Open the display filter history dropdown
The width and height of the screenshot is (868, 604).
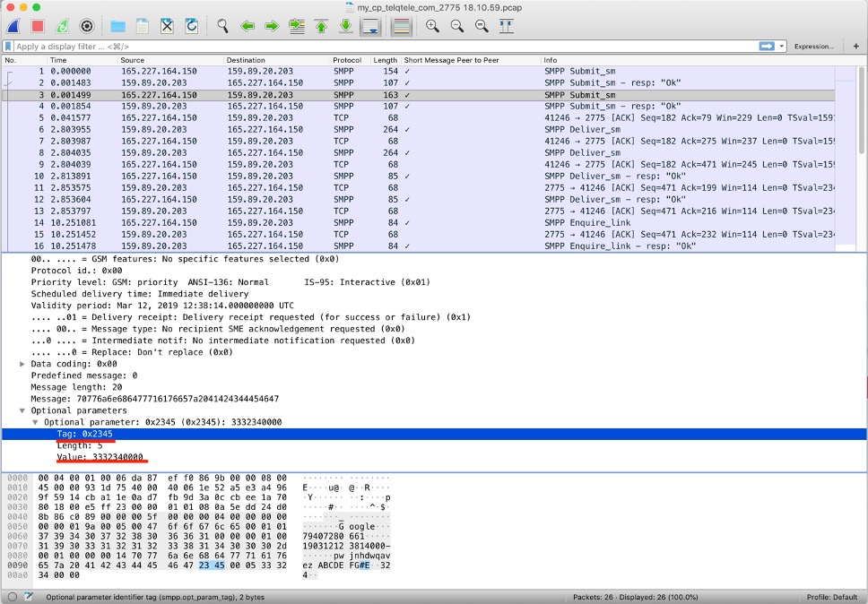(782, 46)
